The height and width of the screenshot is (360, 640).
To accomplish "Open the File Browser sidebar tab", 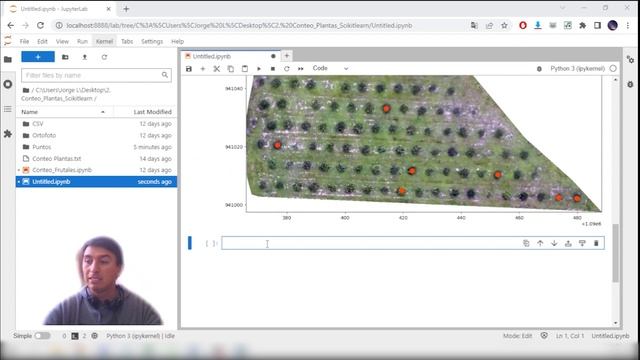I will 8,59.
